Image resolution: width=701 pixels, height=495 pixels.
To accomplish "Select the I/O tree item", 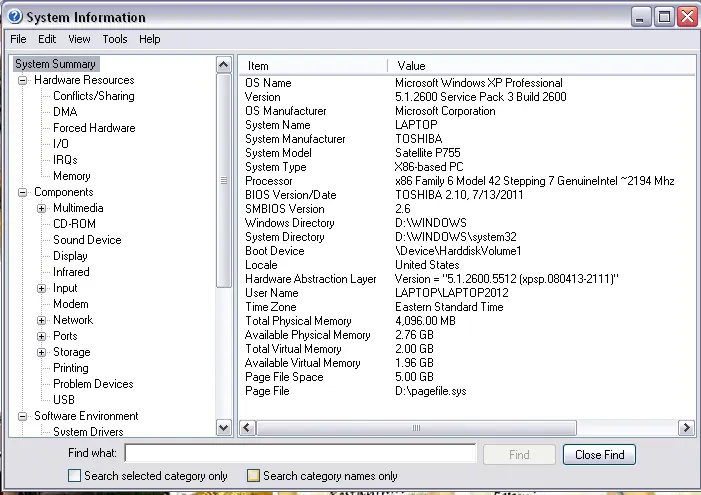I will pyautogui.click(x=61, y=144).
